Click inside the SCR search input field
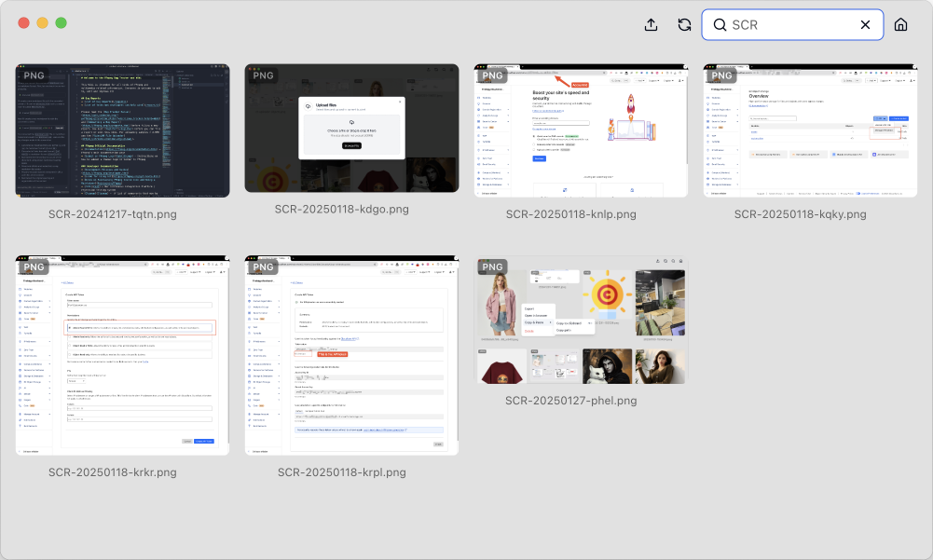933x560 pixels. [792, 24]
